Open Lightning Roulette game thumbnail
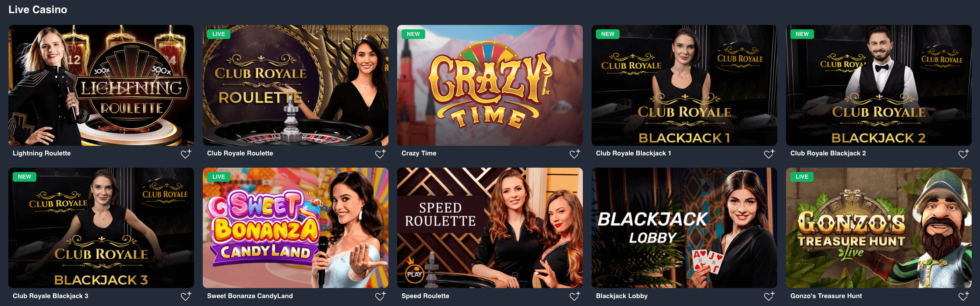This screenshot has height=306, width=980. coord(101,85)
